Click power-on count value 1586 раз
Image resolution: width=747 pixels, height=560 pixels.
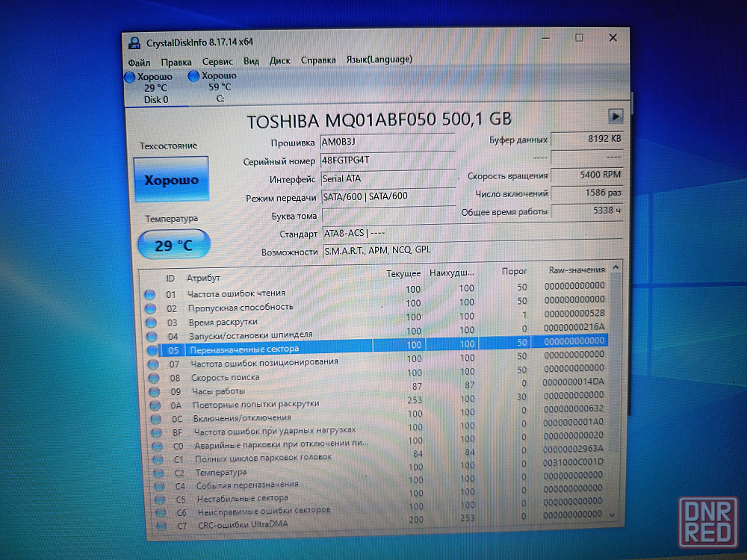[586, 193]
